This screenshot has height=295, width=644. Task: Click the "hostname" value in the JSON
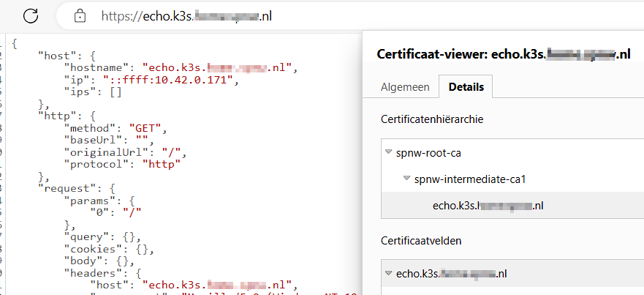pyautogui.click(x=219, y=68)
